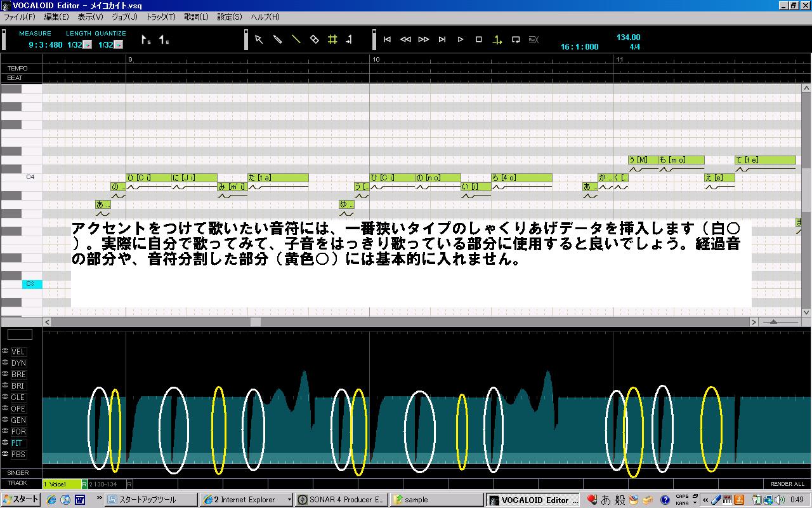Select the VEL control parameter
This screenshot has width=812, height=508.
pyautogui.click(x=18, y=352)
